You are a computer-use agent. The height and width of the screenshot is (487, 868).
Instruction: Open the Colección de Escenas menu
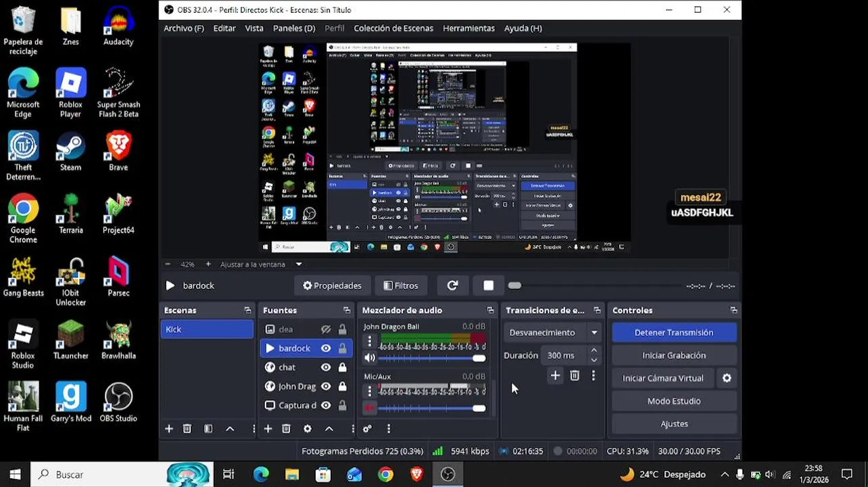click(393, 28)
